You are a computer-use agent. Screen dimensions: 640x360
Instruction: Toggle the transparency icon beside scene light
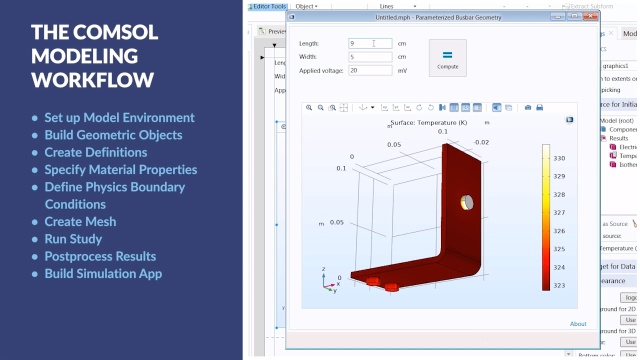(x=509, y=108)
